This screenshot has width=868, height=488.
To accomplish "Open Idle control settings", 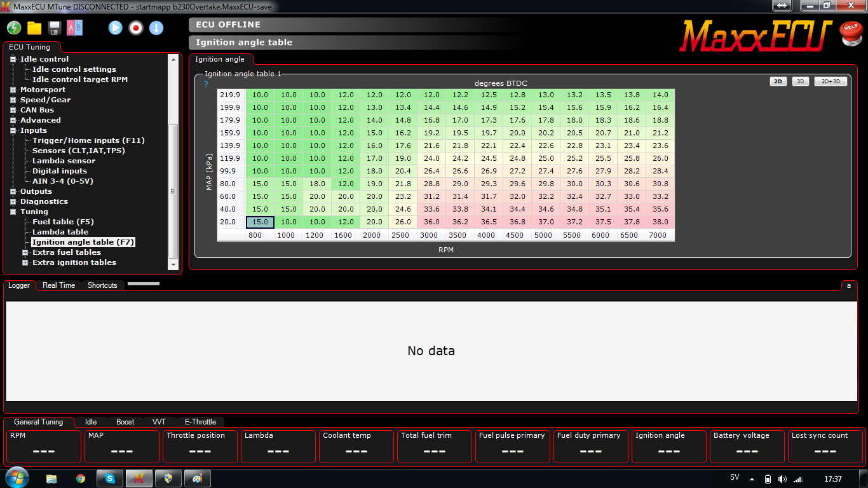I will pyautogui.click(x=74, y=69).
